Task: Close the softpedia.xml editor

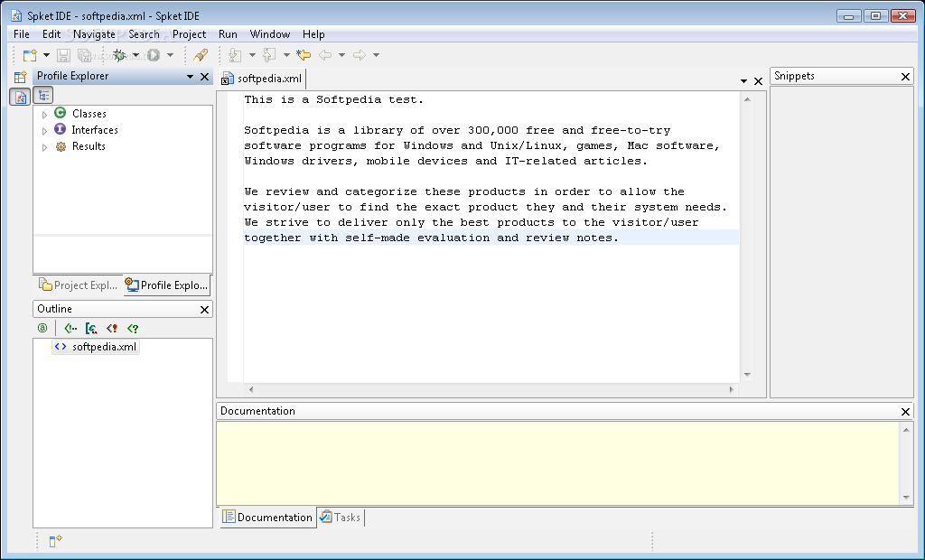Action: pos(759,81)
